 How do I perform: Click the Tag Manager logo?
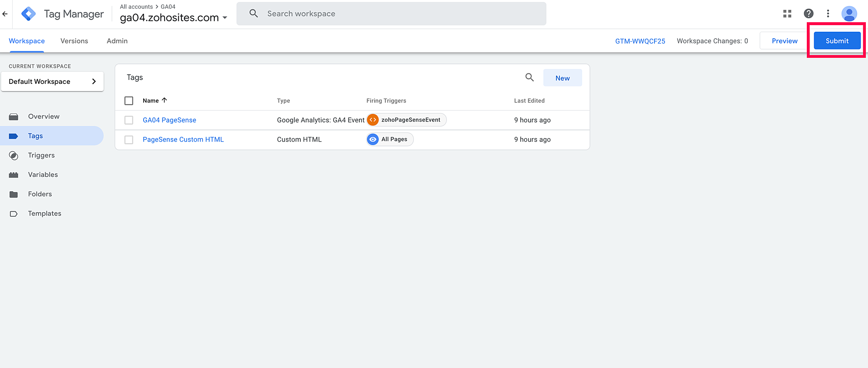[29, 14]
